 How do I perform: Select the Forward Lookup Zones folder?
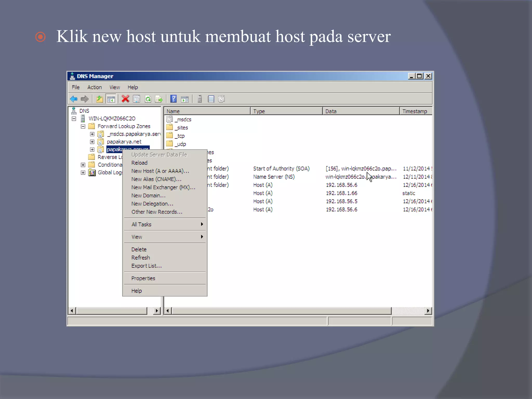click(x=124, y=126)
